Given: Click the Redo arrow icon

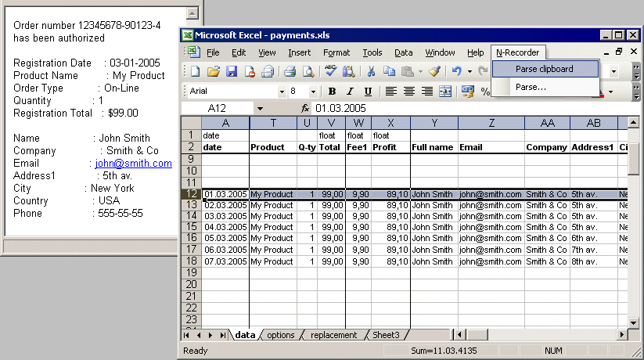Looking at the screenshot, I should tap(484, 71).
